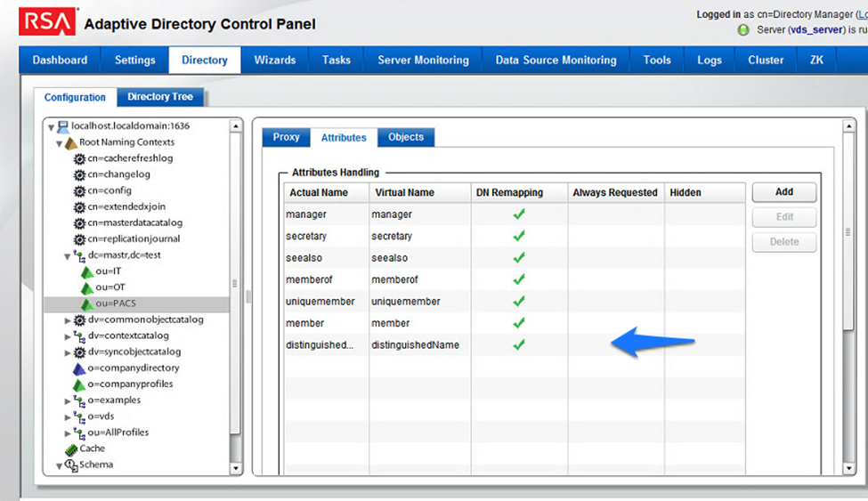Open the Settings tab
868x501 pixels.
(134, 60)
